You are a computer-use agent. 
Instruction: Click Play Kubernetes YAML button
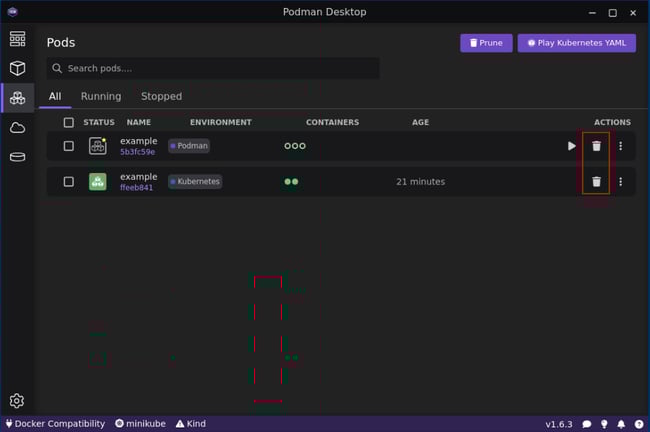click(577, 43)
